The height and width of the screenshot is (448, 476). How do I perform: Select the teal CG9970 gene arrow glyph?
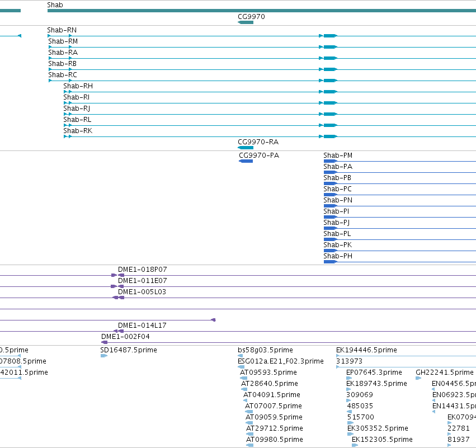click(246, 22)
